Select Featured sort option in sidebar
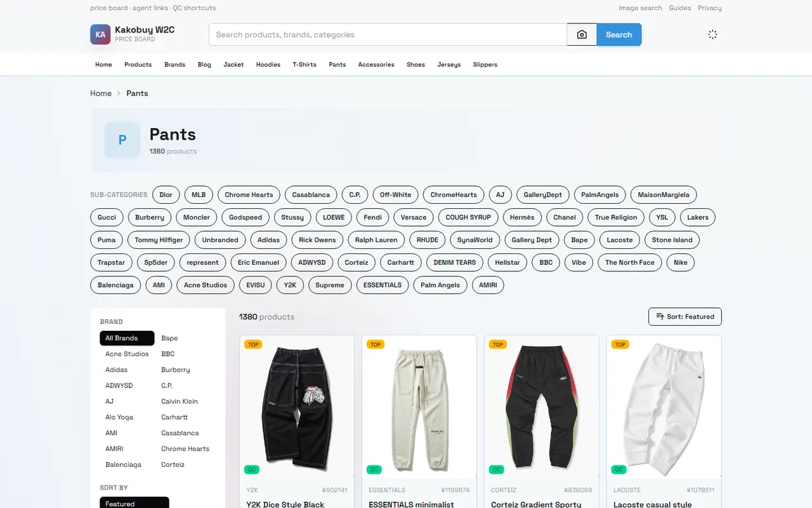The image size is (812, 508). coord(134,503)
